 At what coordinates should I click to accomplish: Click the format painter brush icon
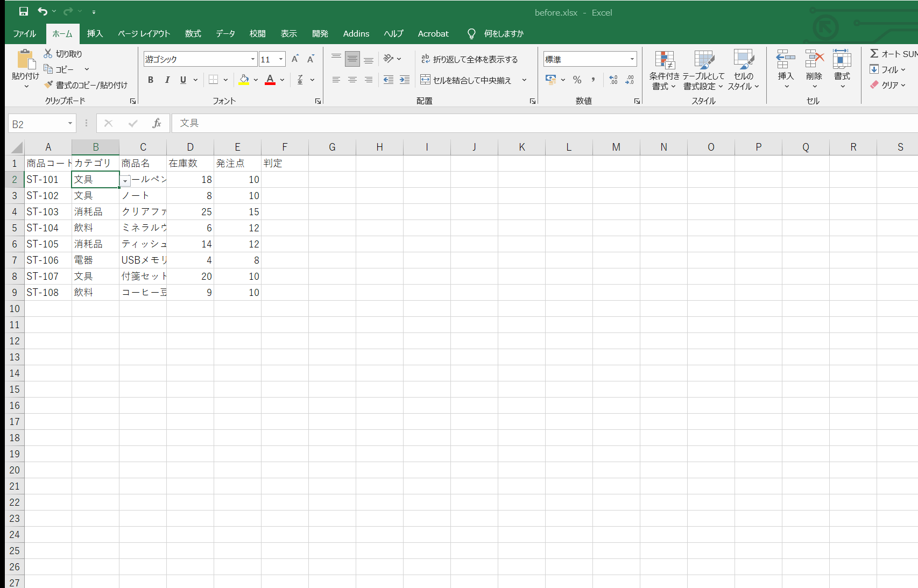coord(48,85)
